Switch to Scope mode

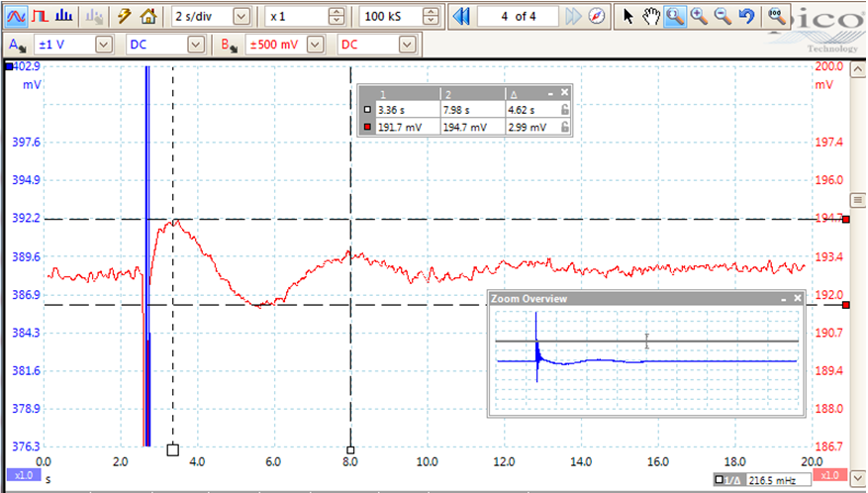click(x=16, y=16)
